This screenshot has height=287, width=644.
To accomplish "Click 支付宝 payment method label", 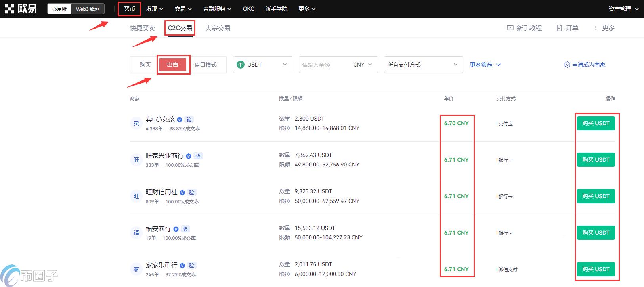I will coord(505,124).
